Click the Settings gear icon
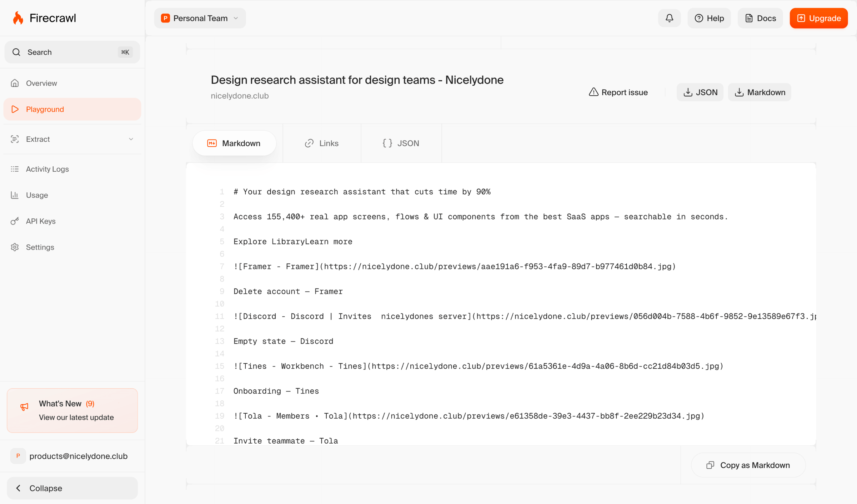The height and width of the screenshot is (504, 857). [x=15, y=247]
